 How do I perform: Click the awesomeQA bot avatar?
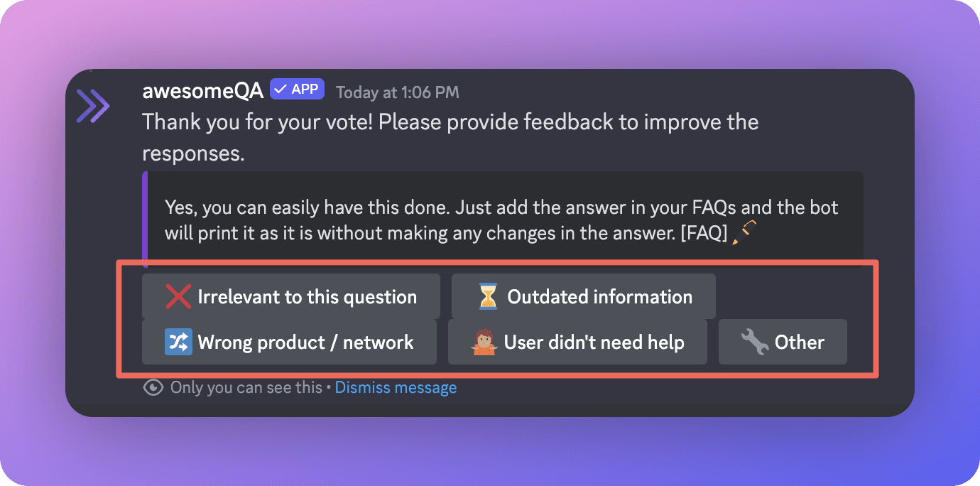[93, 105]
